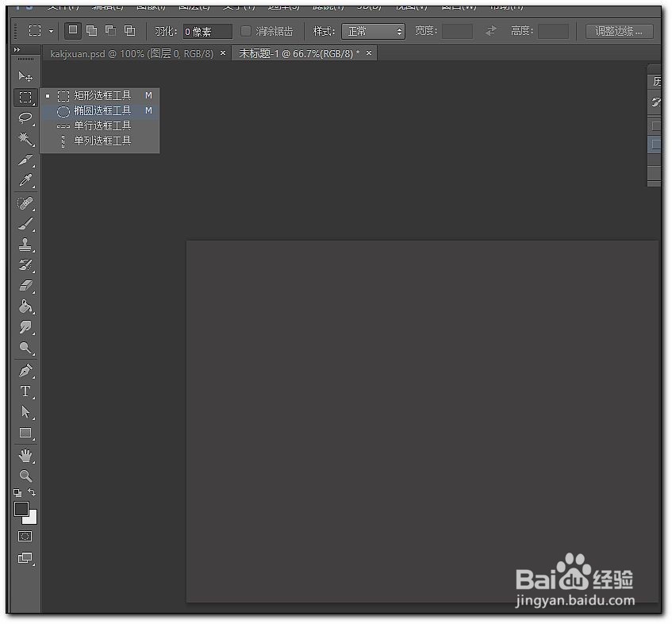
Task: Switch to 未标题-1 document tab
Action: point(299,54)
